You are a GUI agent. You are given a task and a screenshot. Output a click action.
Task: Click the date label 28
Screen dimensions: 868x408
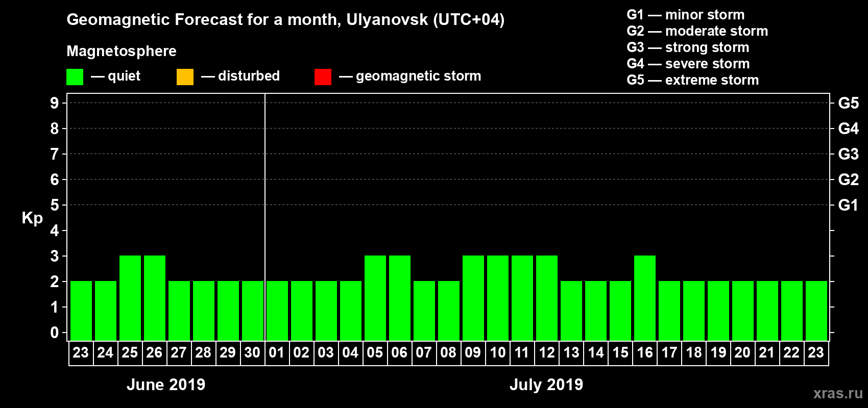[203, 352]
